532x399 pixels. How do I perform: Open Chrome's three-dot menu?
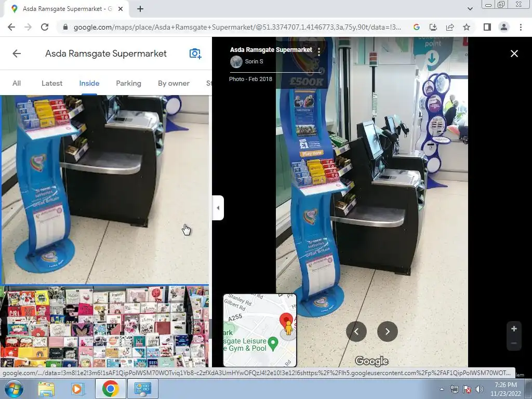tap(521, 27)
